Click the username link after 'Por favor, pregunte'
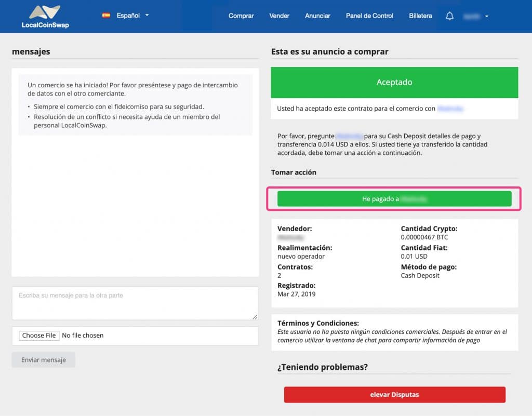532x416 pixels. 348,136
